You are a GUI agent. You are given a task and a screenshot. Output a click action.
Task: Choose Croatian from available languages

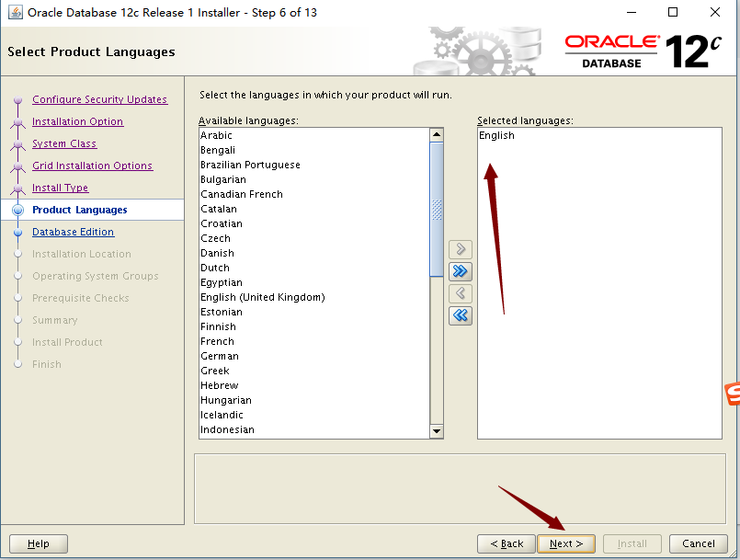pos(314,223)
